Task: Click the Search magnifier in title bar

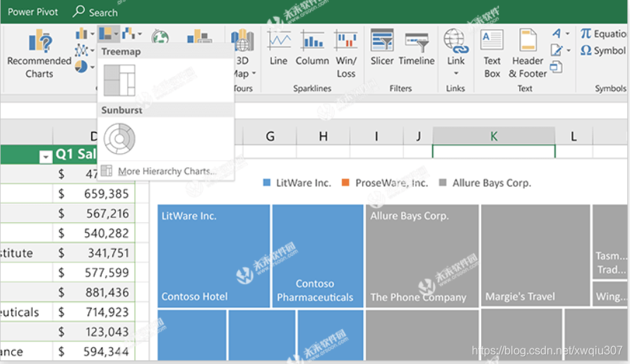Action: (78, 11)
